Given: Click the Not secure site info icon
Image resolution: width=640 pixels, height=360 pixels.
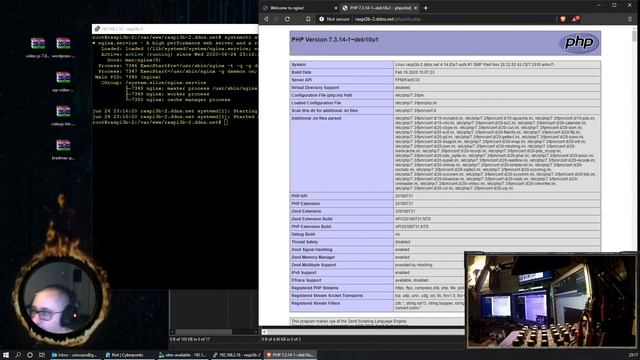Looking at the screenshot, I should coord(322,19).
